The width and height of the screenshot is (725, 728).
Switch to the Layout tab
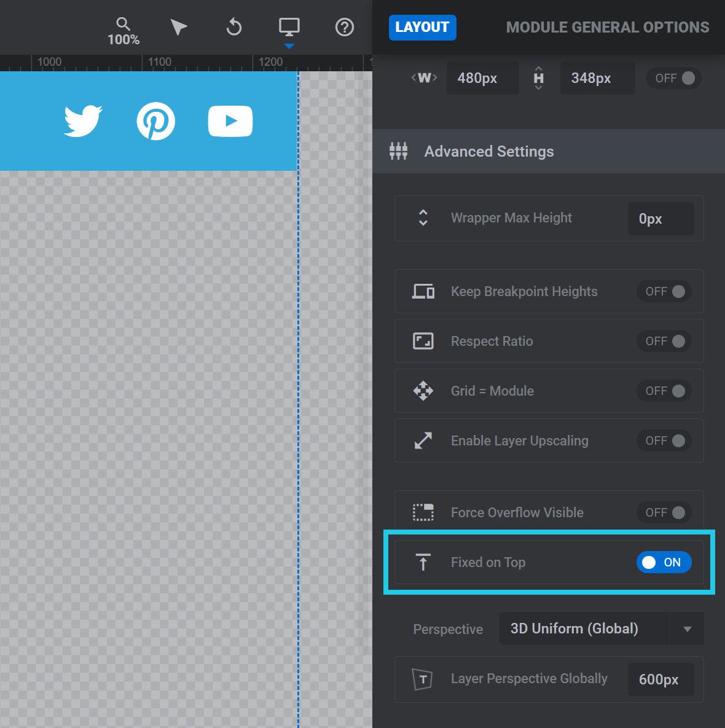pos(422,28)
